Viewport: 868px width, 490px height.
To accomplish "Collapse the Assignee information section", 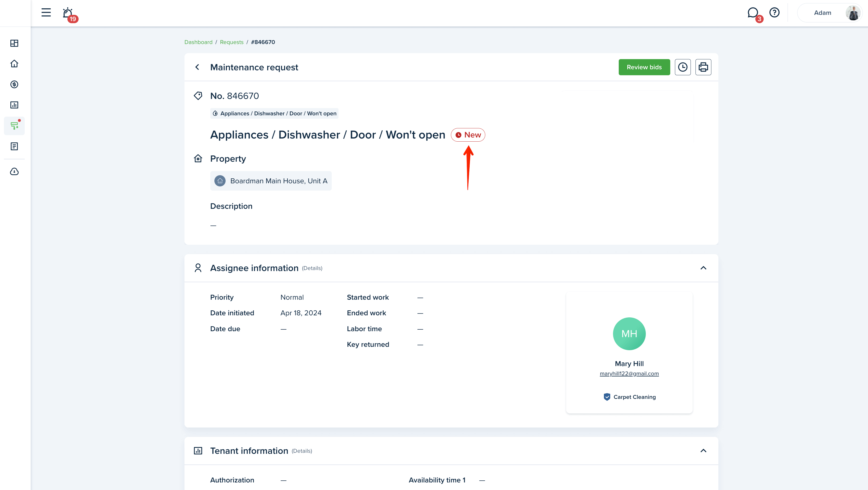I will coord(703,268).
